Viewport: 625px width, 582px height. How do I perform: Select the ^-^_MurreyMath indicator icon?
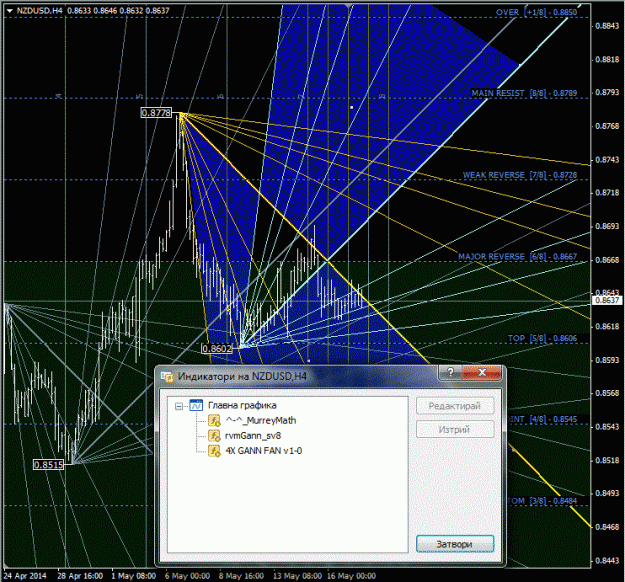(x=214, y=421)
